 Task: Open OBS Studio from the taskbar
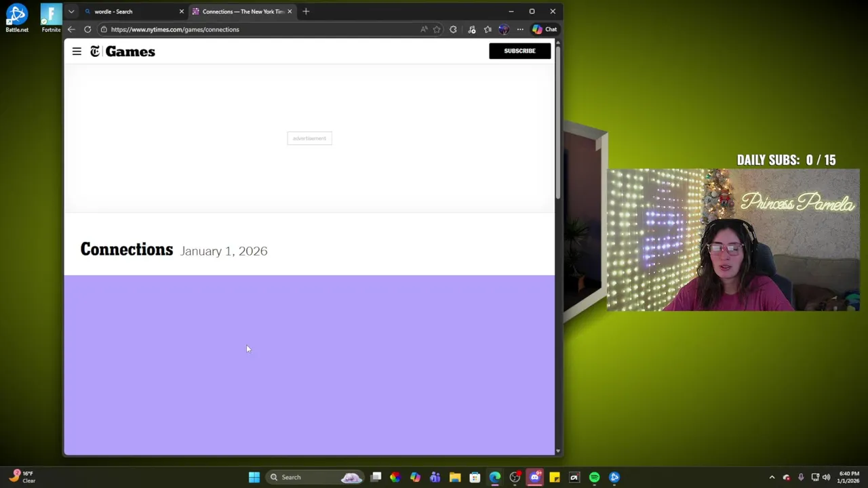[x=515, y=477]
